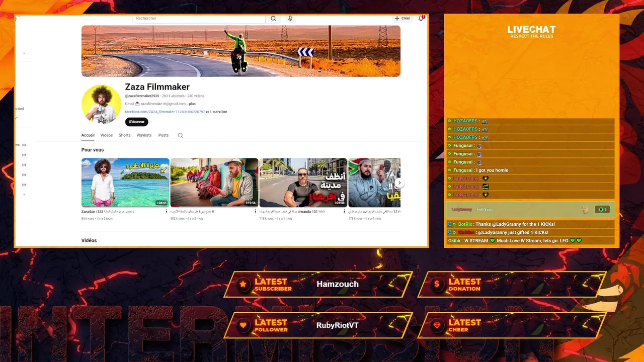
Task: Click the Zaza Filmmaker profile avatar
Action: coord(101,104)
